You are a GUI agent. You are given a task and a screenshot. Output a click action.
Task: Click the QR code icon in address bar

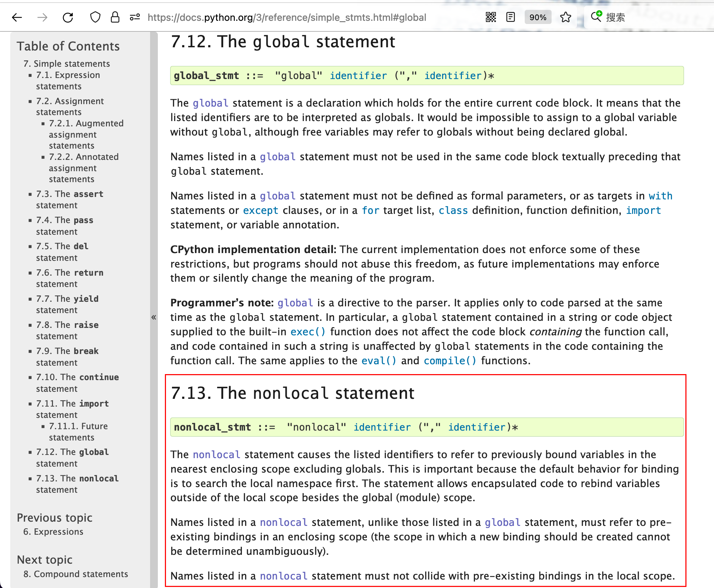(x=491, y=17)
